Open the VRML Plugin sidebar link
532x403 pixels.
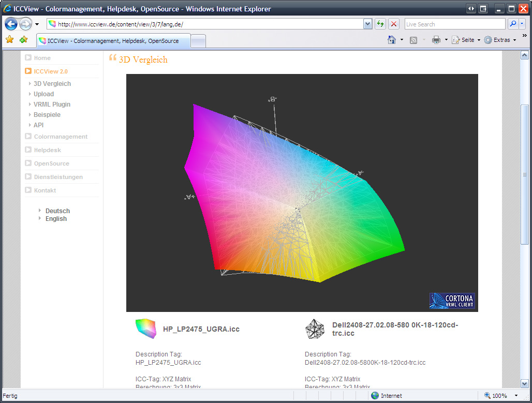click(x=52, y=105)
